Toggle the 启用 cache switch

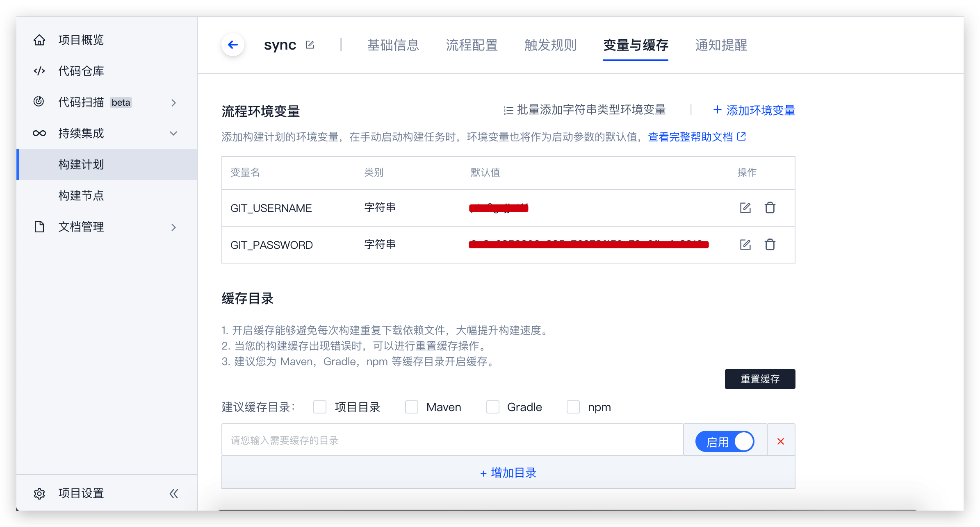(725, 441)
